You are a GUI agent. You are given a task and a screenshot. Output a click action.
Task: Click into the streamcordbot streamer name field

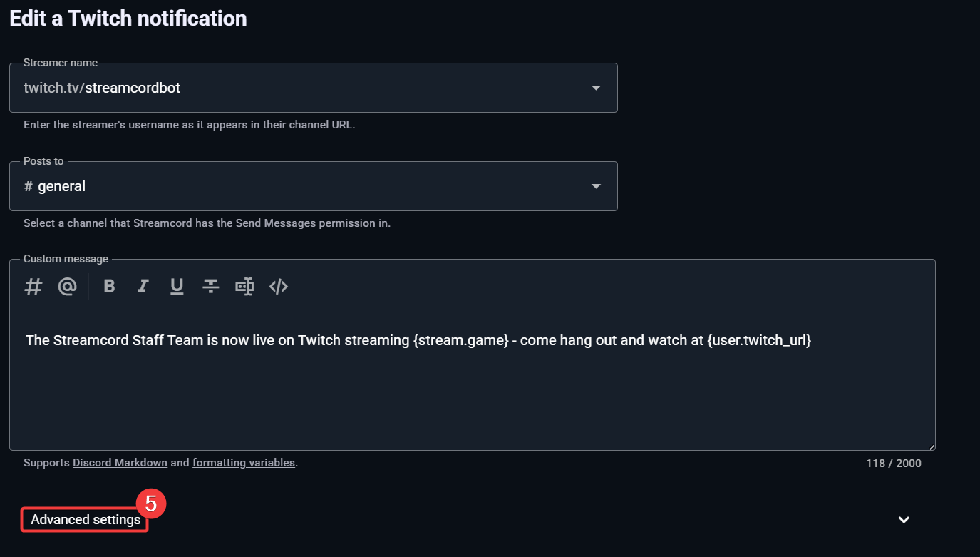285,88
